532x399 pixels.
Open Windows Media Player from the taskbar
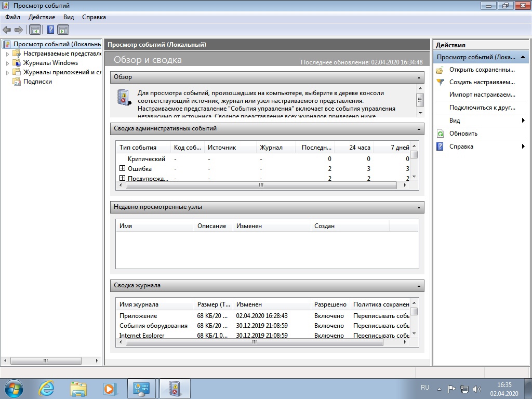point(109,389)
